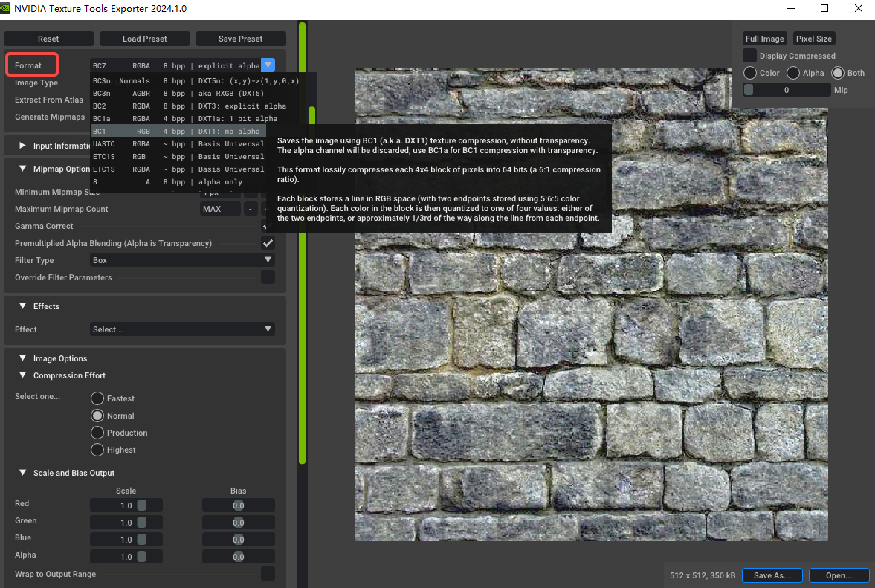The height and width of the screenshot is (588, 875).
Task: Collapse the Effects section
Action: 23,306
